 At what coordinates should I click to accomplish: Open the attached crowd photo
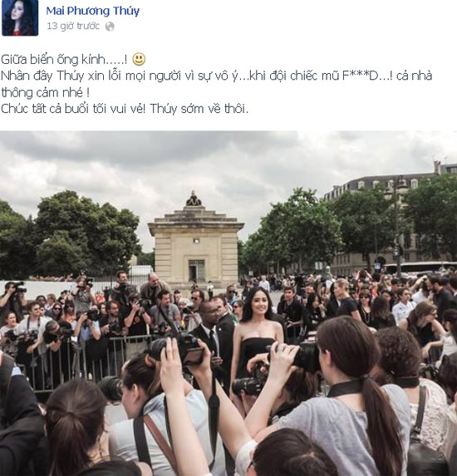point(228,303)
